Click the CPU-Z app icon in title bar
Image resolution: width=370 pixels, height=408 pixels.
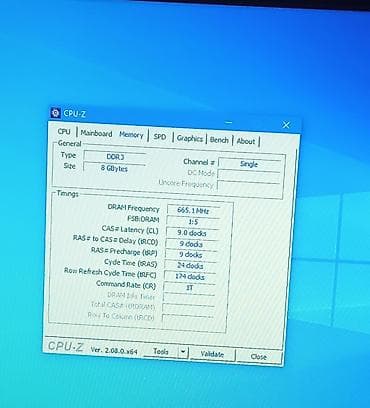click(55, 113)
